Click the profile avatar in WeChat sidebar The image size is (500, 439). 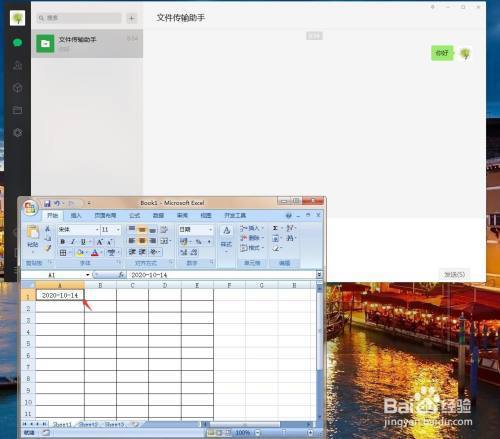(x=17, y=18)
